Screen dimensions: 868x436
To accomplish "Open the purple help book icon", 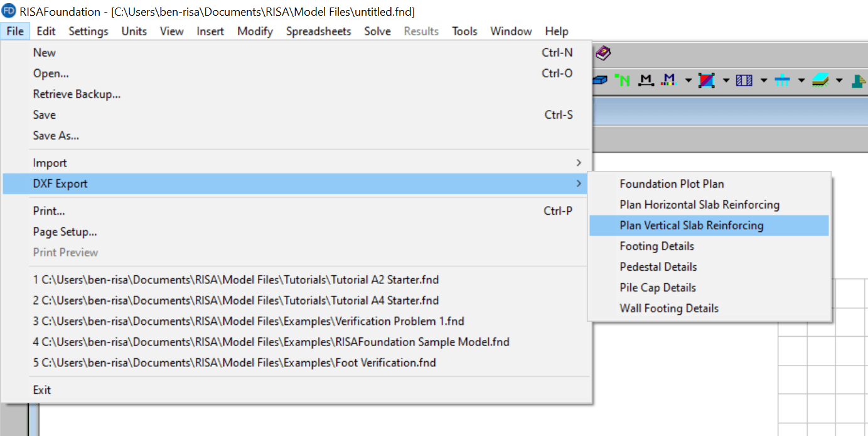I will pyautogui.click(x=603, y=53).
